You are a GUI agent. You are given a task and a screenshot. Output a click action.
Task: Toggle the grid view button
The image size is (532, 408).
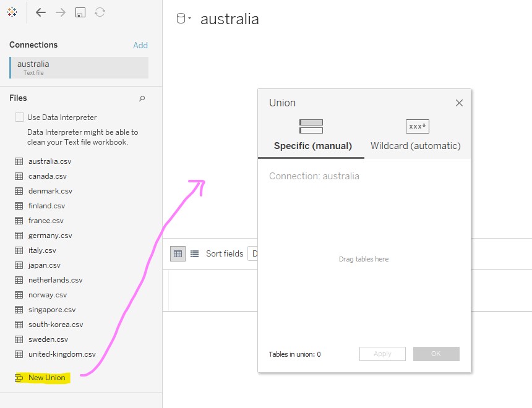tap(178, 253)
